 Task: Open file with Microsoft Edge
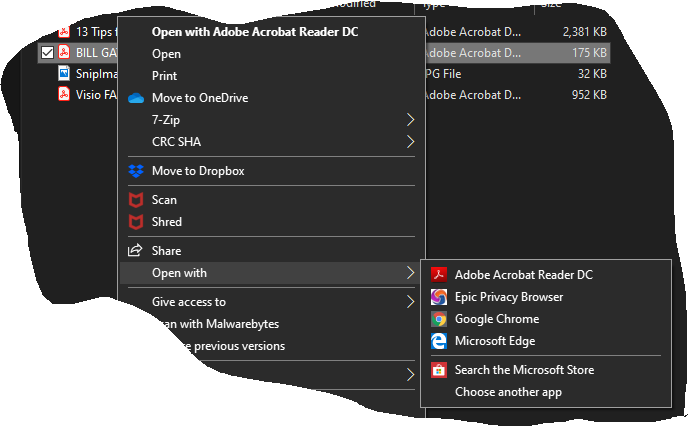[x=495, y=341]
